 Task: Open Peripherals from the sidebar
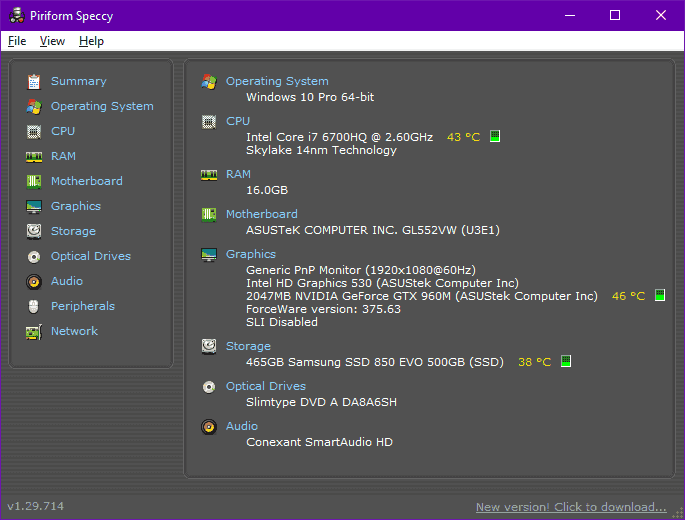(83, 306)
